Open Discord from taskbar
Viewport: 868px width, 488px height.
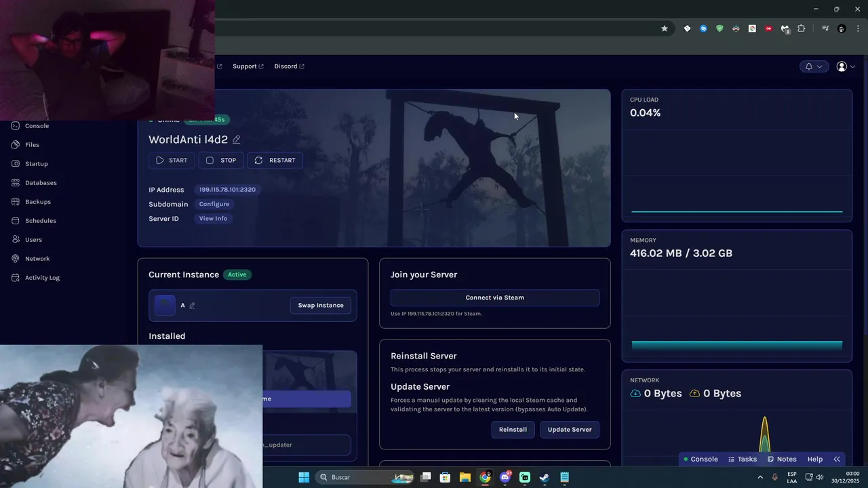click(505, 477)
